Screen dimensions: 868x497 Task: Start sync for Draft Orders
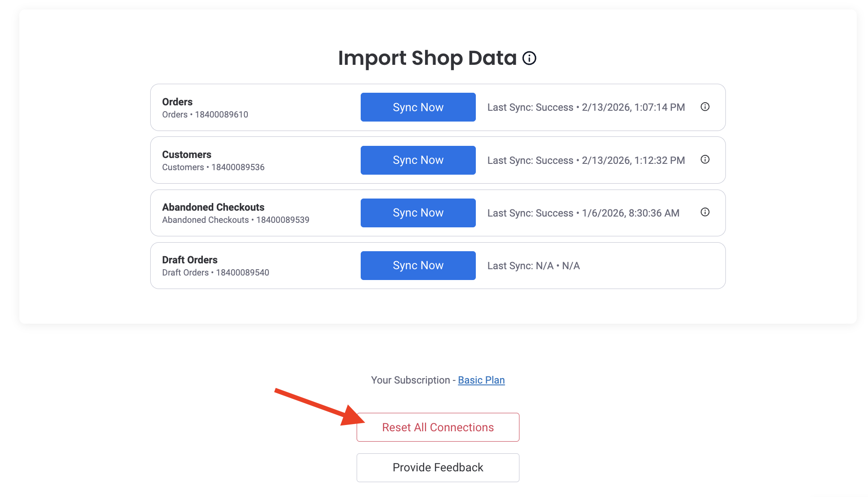pos(418,266)
